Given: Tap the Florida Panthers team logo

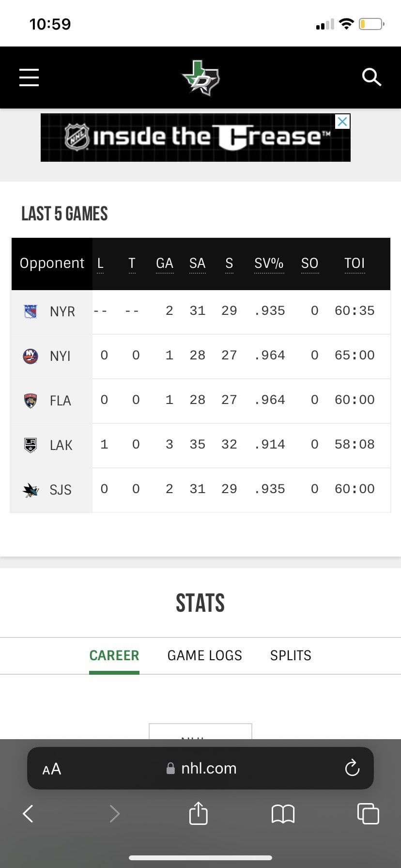Looking at the screenshot, I should 31,401.
